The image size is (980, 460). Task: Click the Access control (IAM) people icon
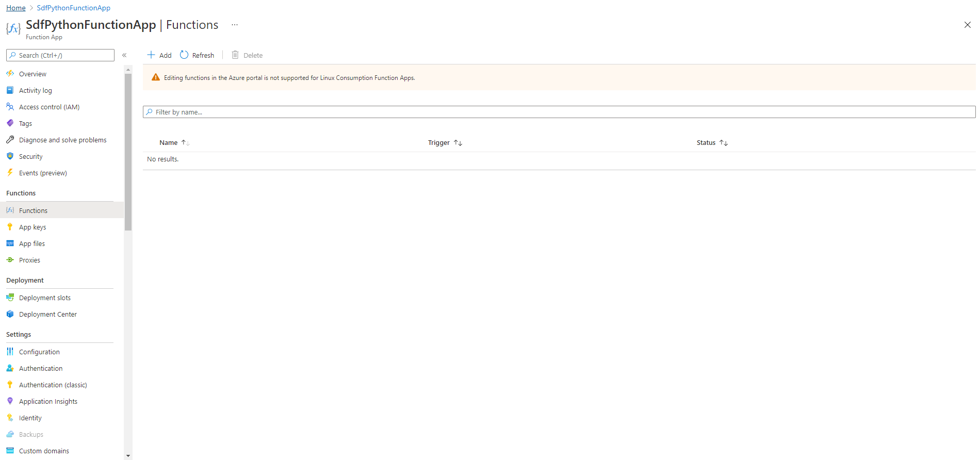tap(10, 107)
